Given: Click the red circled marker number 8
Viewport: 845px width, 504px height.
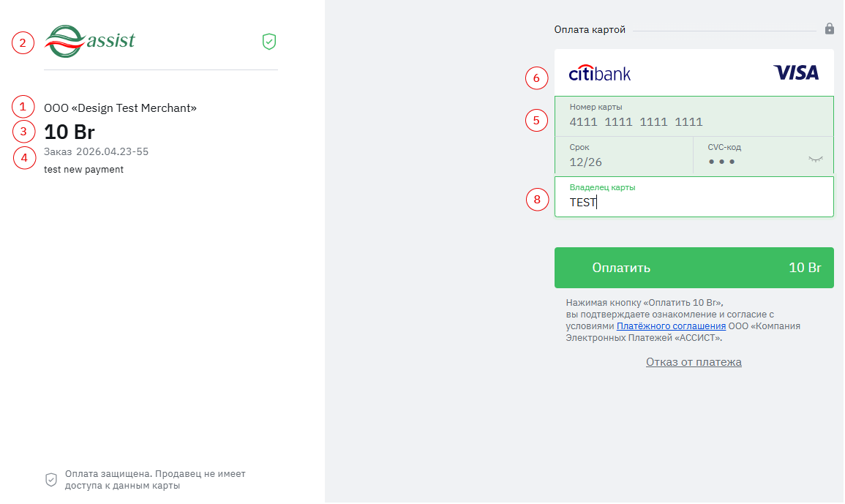Looking at the screenshot, I should pyautogui.click(x=537, y=200).
